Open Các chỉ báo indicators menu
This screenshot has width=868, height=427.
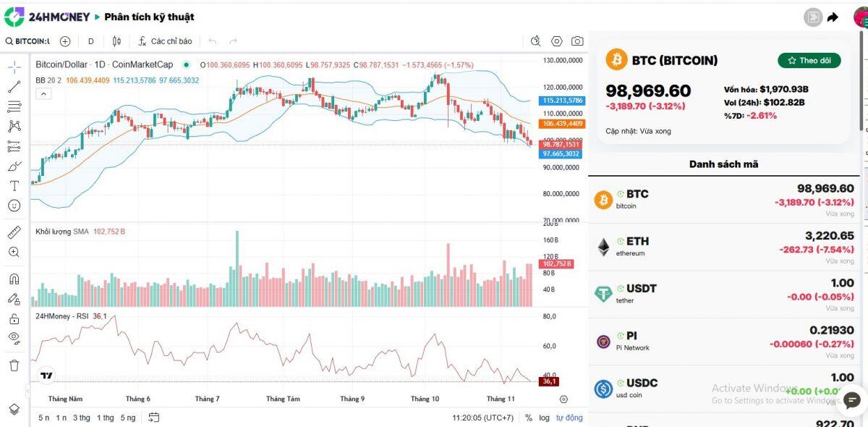[x=166, y=41]
